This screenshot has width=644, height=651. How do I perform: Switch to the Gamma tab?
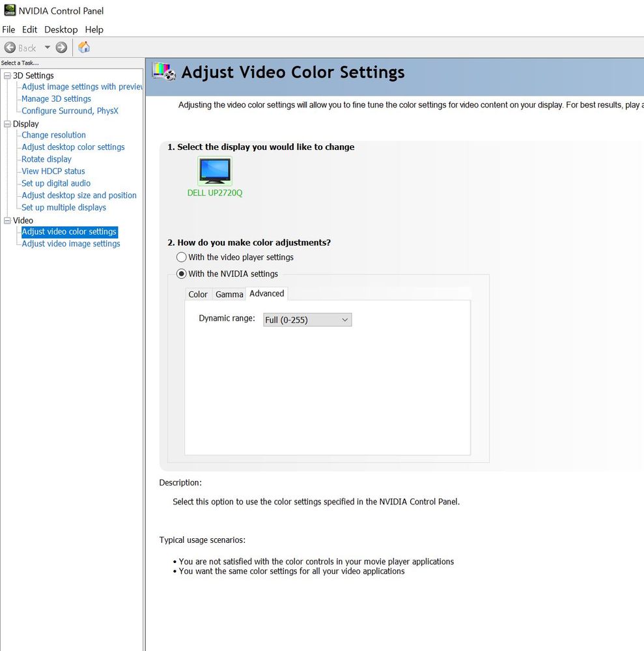229,295
